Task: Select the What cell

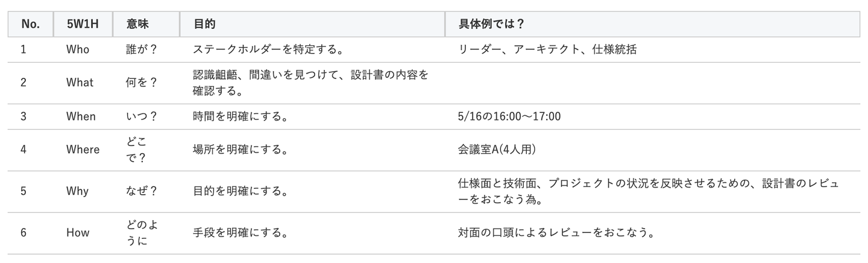Action: click(80, 83)
